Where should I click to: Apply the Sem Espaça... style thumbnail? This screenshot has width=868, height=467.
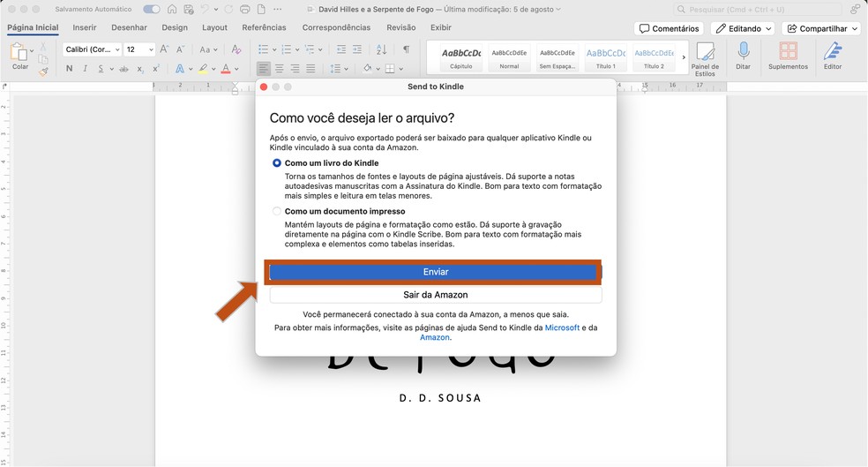557,57
